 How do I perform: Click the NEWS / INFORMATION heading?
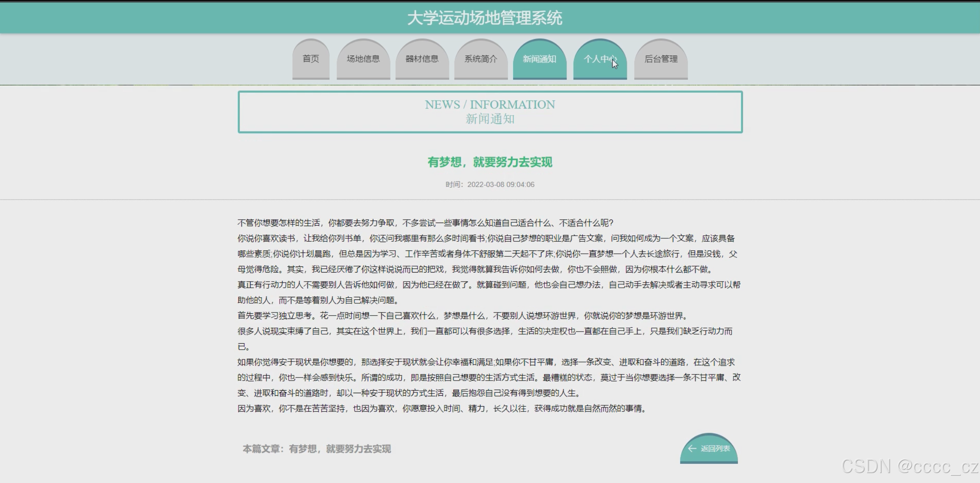(x=490, y=105)
